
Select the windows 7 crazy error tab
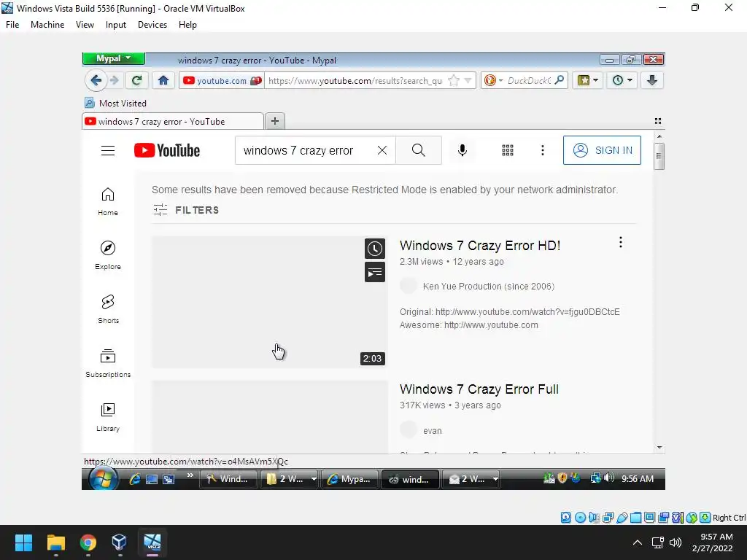(x=172, y=122)
